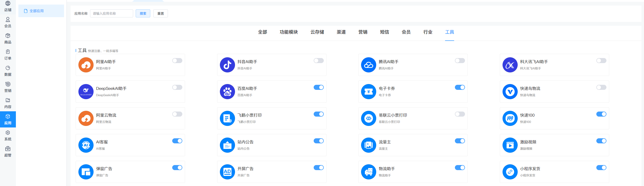Click the 易联云小票打印 icon
The height and width of the screenshot is (186, 644).
[x=369, y=118]
